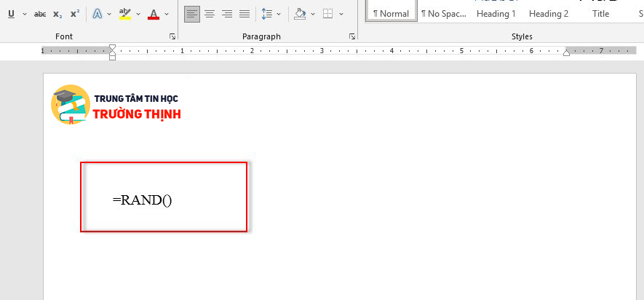Screen dimensions: 644x300
Task: Justify the paragraph text
Action: (x=245, y=14)
